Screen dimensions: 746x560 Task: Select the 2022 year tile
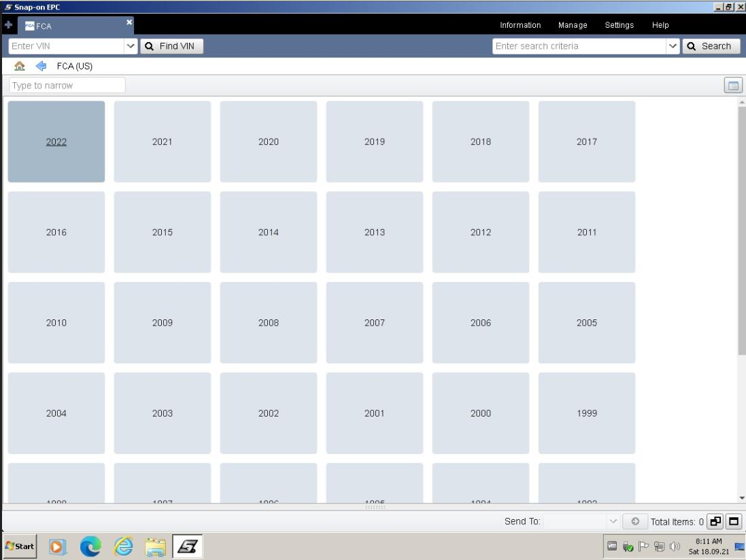point(56,141)
